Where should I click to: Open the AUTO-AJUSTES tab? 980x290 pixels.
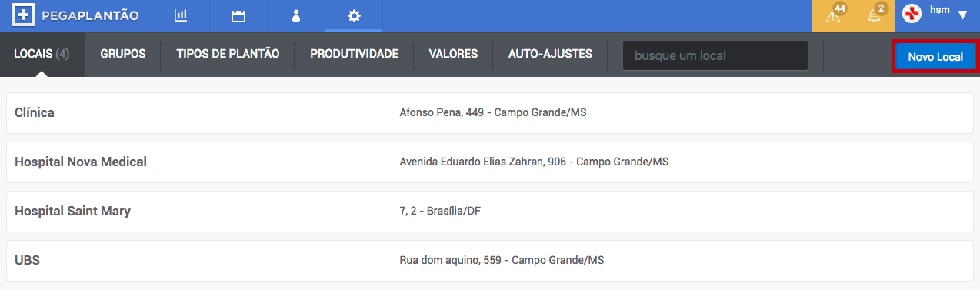[x=550, y=54]
